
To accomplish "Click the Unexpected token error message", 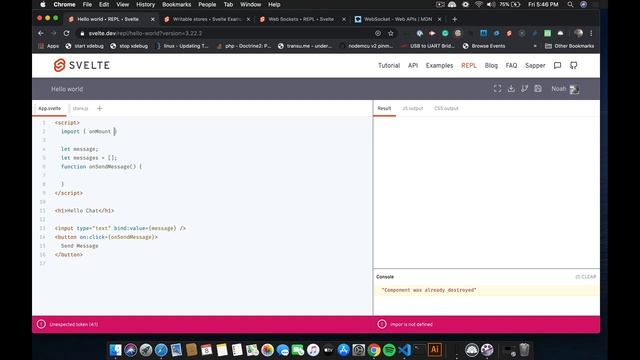I will [74, 324].
